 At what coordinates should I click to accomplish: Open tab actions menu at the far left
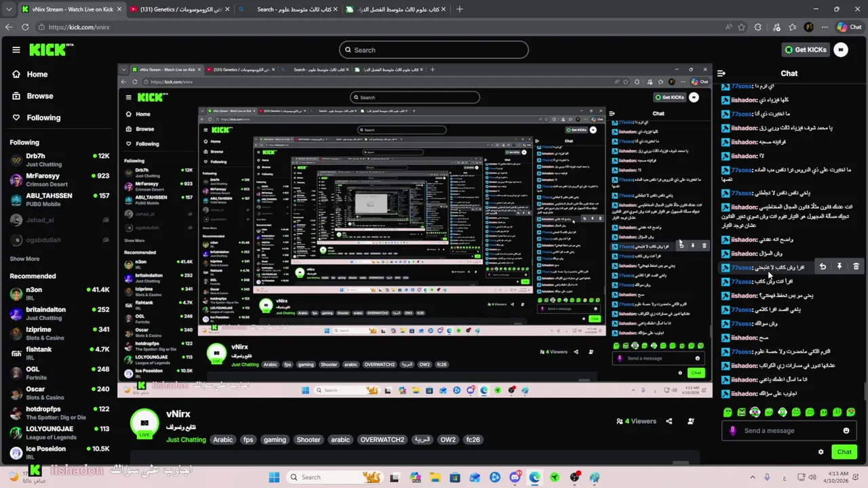(7, 9)
